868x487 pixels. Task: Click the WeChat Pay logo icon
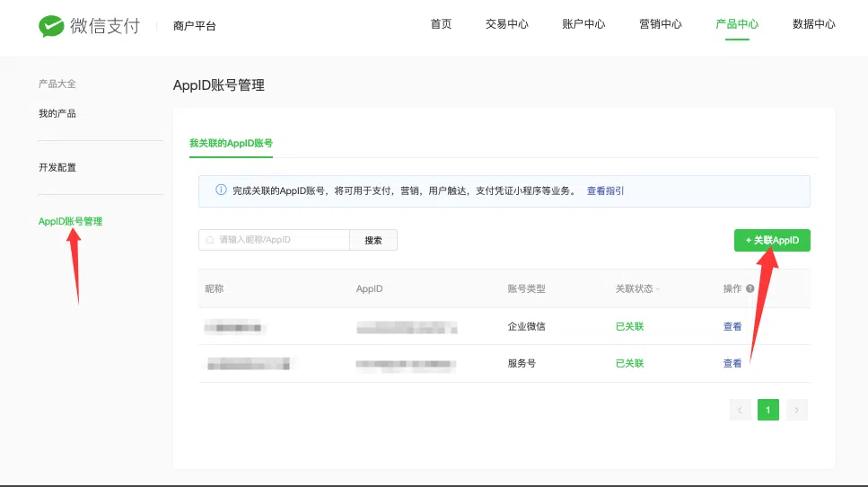[51, 26]
